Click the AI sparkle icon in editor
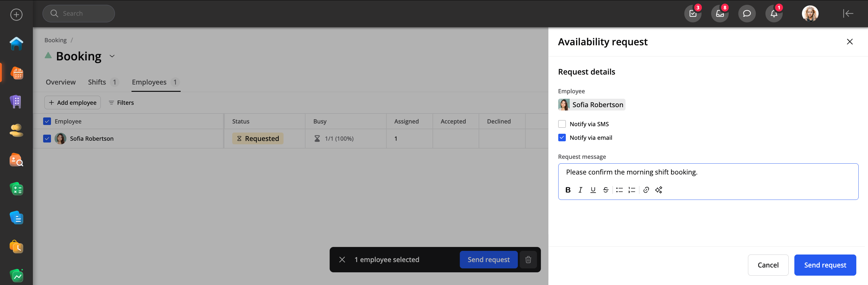The height and width of the screenshot is (285, 868). [x=659, y=190]
